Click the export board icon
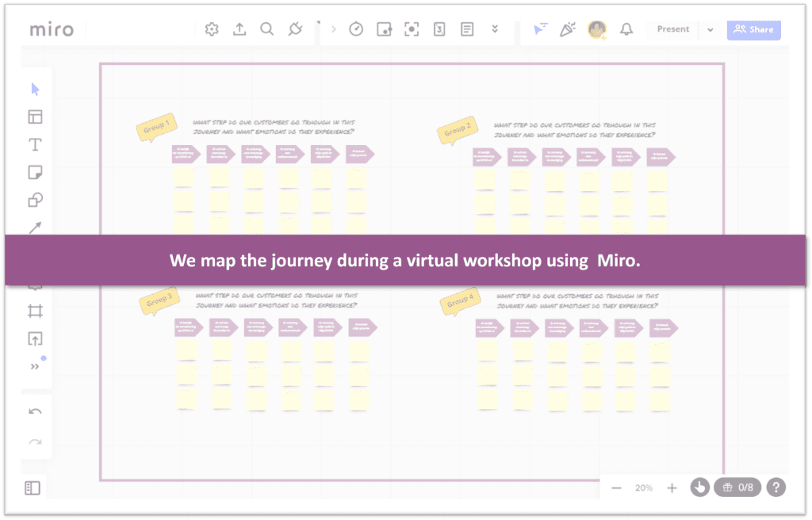The image size is (812, 520). tap(239, 29)
